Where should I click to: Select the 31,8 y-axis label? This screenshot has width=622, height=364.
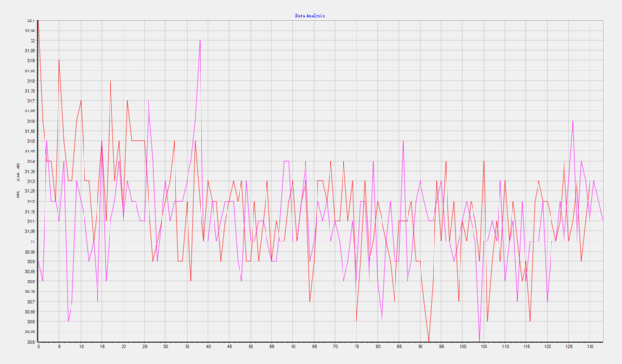pos(31,81)
